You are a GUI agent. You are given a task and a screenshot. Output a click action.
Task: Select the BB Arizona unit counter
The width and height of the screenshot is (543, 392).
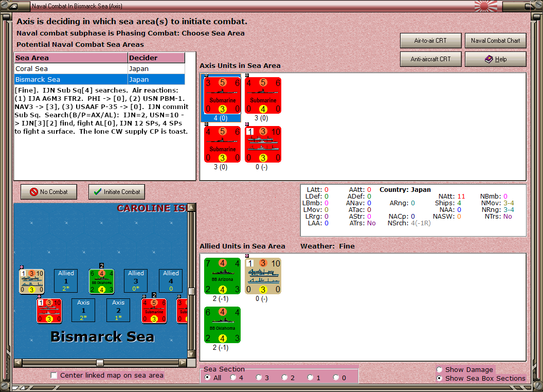coord(222,276)
